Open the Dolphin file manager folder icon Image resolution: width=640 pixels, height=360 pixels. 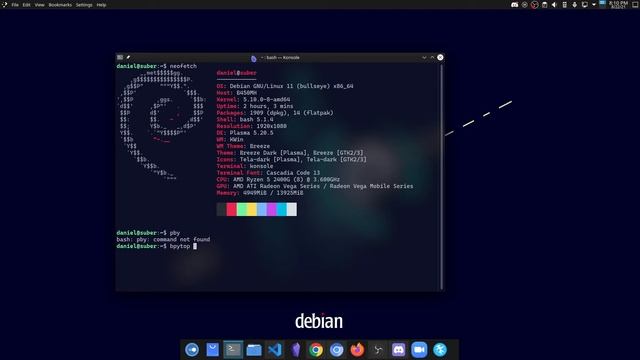tap(254, 350)
